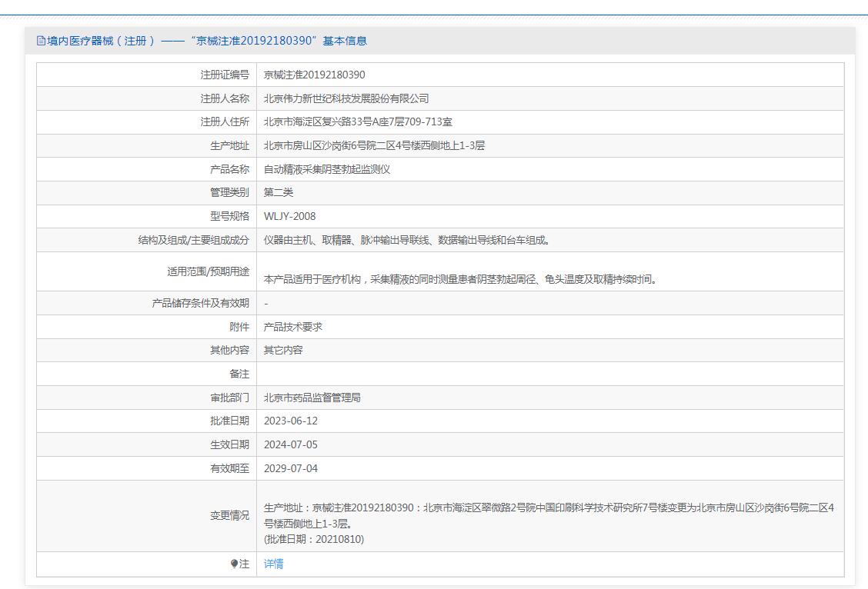Select approval department 北京市药品监督管理局

312,398
